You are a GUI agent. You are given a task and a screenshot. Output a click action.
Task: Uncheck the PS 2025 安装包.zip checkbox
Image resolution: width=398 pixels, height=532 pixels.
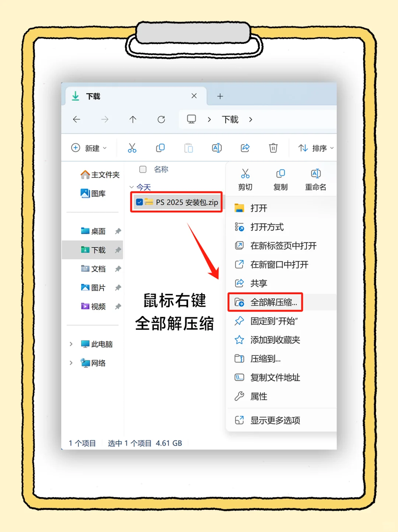139,202
